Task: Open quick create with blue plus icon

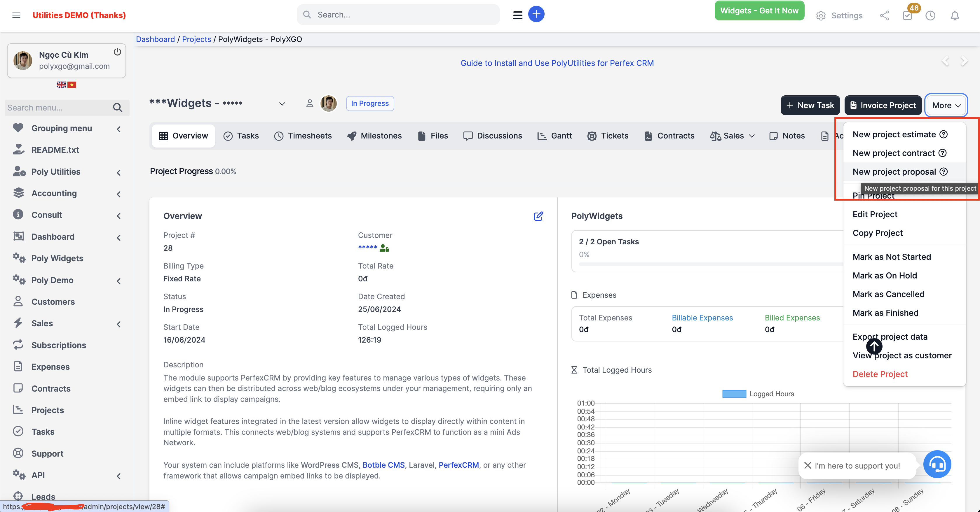Action: pos(536,14)
